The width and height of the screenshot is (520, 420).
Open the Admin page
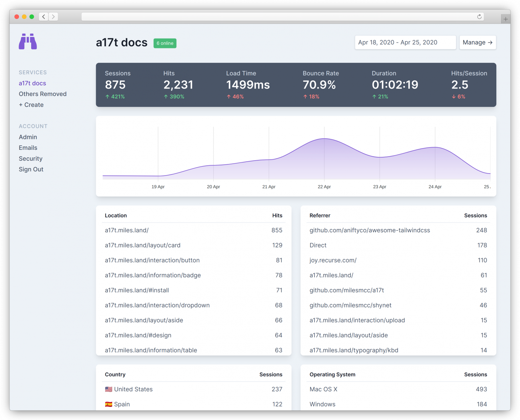[28, 137]
